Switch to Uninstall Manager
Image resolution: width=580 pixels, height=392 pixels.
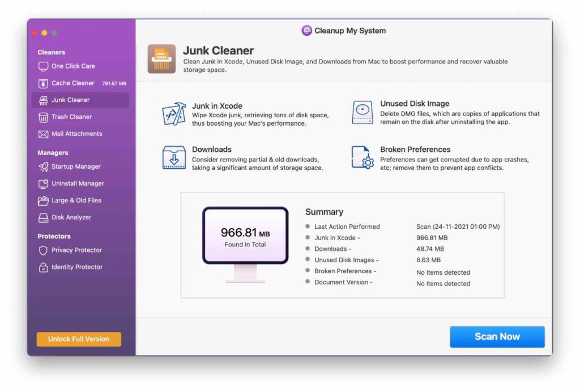tap(80, 184)
